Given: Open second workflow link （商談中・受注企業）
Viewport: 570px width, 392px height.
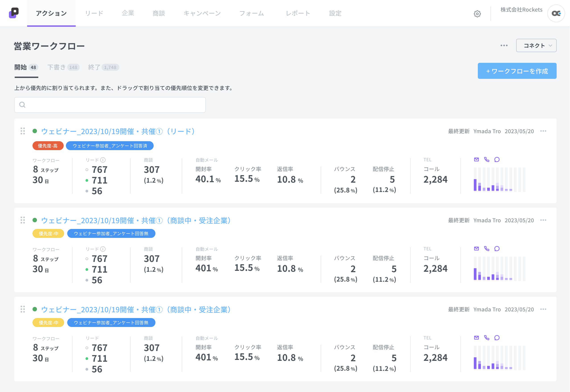Looking at the screenshot, I should pyautogui.click(x=136, y=220).
